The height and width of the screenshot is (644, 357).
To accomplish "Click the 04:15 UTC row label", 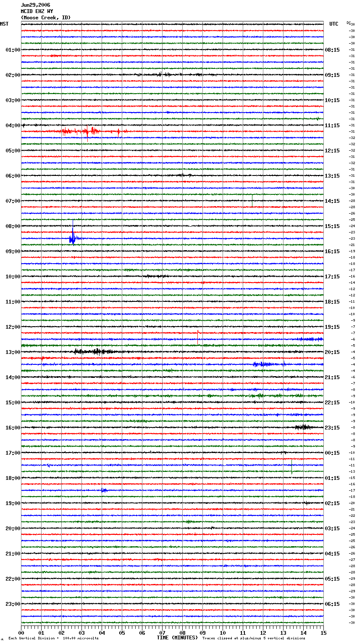I will coord(332,554).
